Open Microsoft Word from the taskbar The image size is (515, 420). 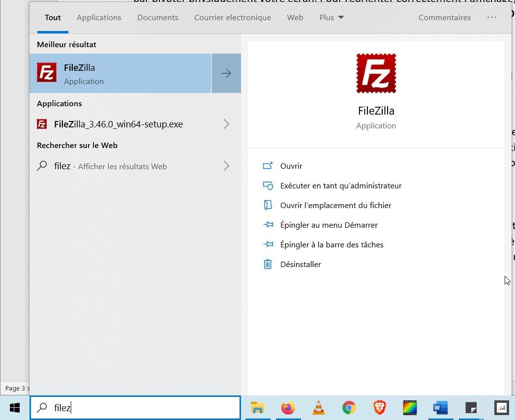tap(440, 408)
